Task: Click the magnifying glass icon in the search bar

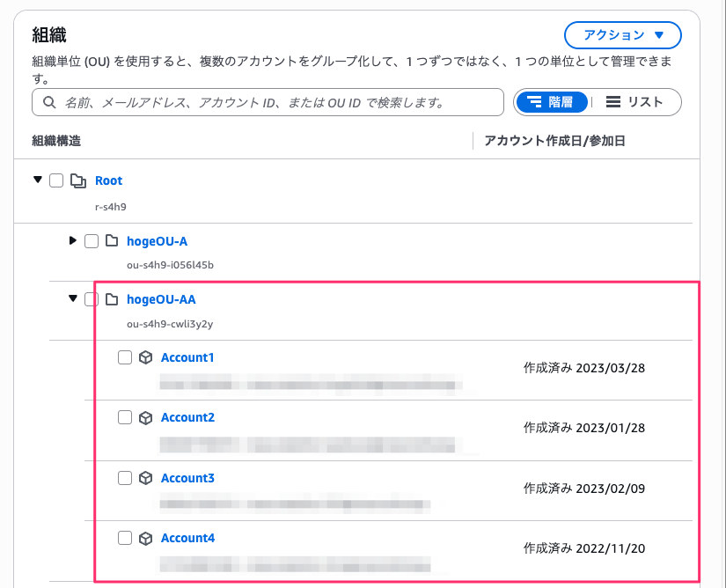Action: tap(48, 102)
